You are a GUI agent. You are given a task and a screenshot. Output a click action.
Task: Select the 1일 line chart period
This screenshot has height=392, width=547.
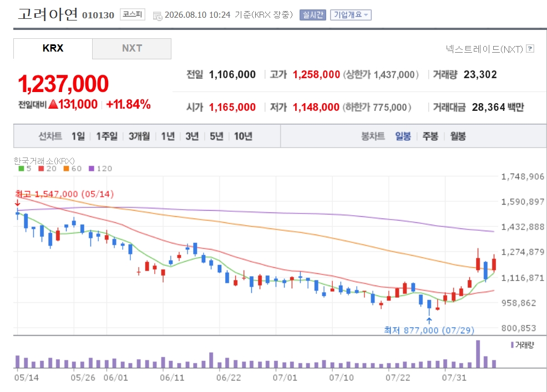coord(78,136)
